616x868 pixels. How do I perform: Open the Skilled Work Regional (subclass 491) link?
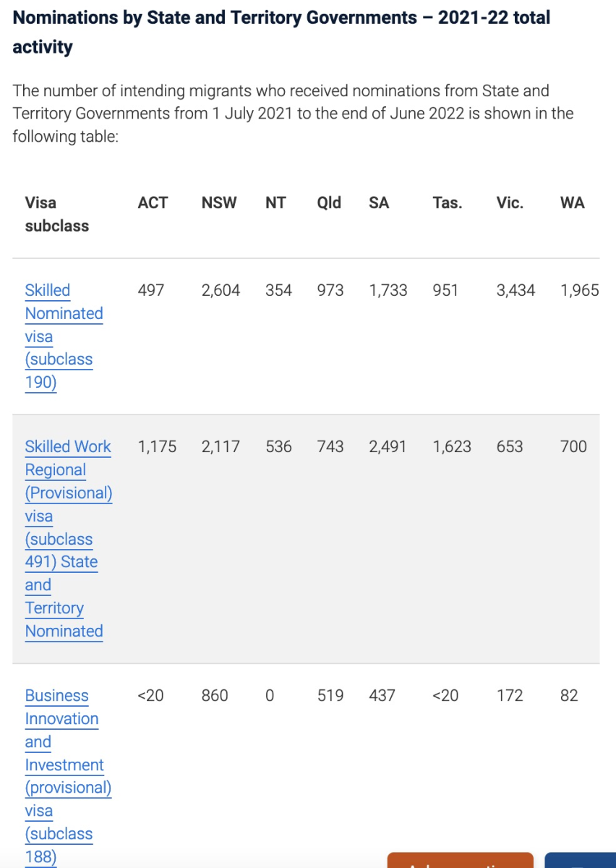pyautogui.click(x=68, y=447)
